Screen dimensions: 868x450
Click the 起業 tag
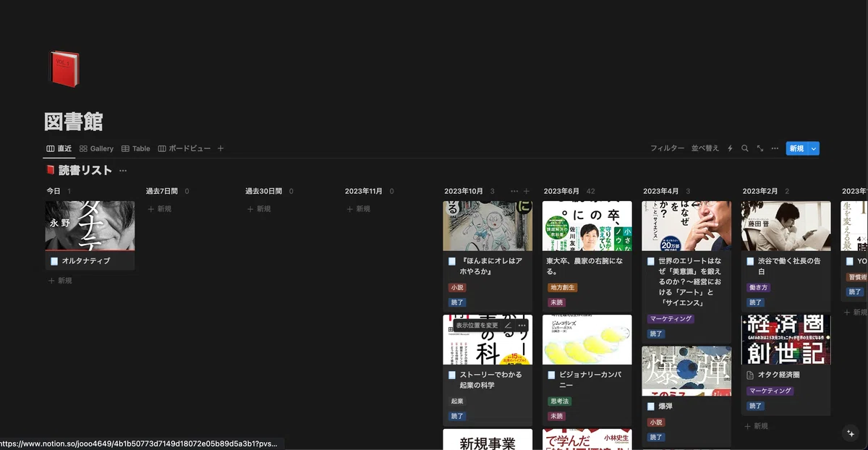(x=457, y=401)
